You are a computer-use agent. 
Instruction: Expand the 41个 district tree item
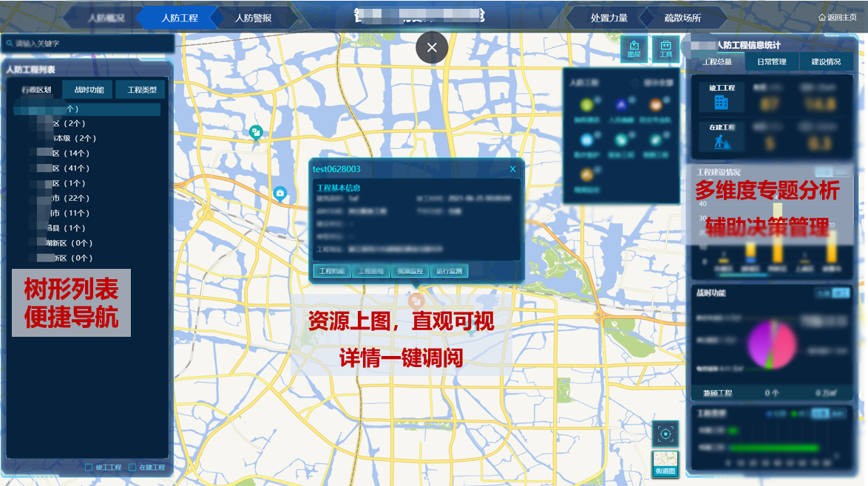(69, 168)
